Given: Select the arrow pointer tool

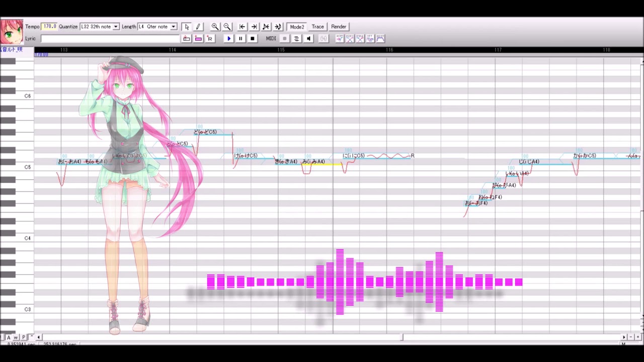Looking at the screenshot, I should pyautogui.click(x=187, y=27).
